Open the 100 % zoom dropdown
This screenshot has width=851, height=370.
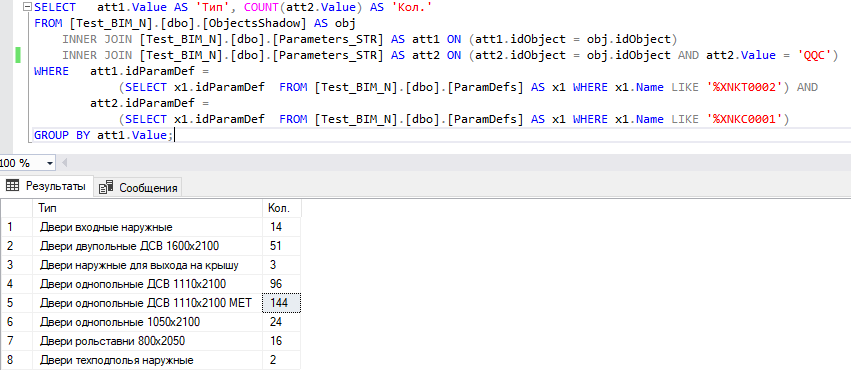50,163
